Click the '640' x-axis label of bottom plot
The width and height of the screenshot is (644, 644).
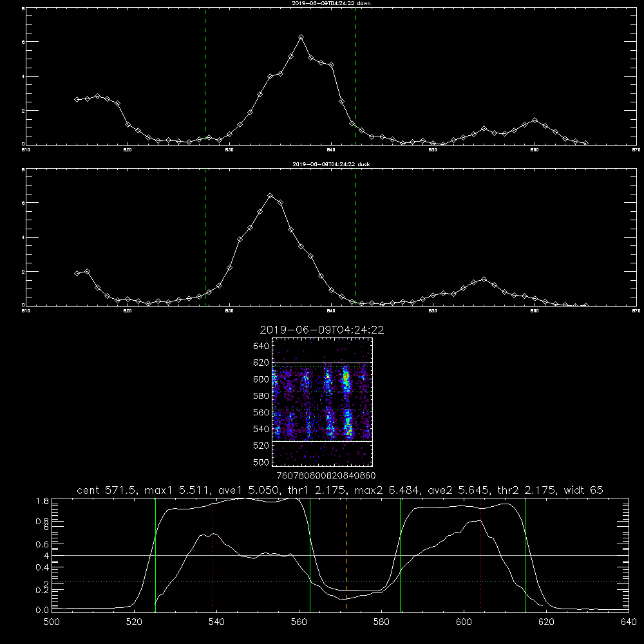coord(629,622)
